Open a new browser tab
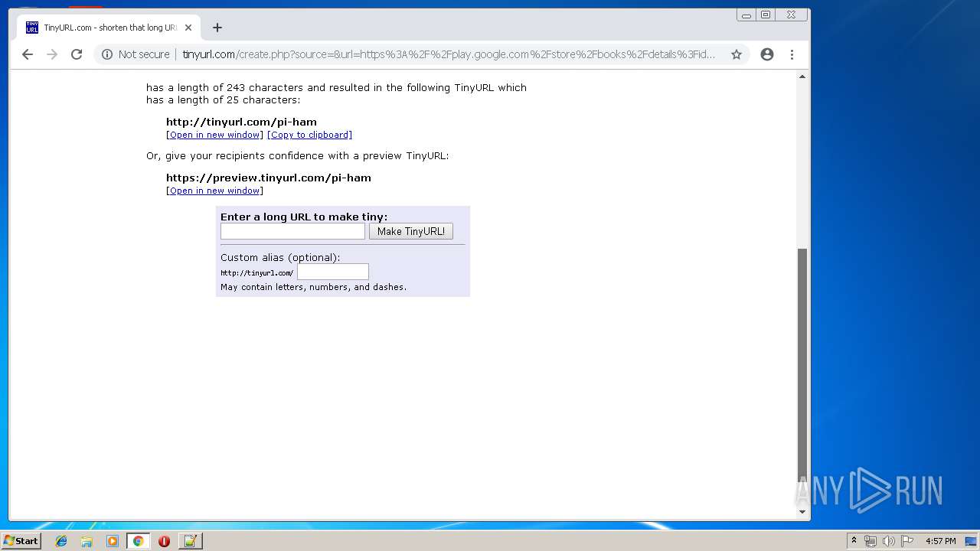 click(217, 28)
